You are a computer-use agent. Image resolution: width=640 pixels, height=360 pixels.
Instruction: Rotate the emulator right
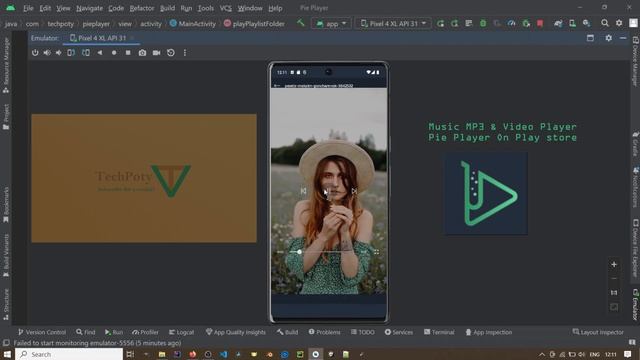point(86,53)
